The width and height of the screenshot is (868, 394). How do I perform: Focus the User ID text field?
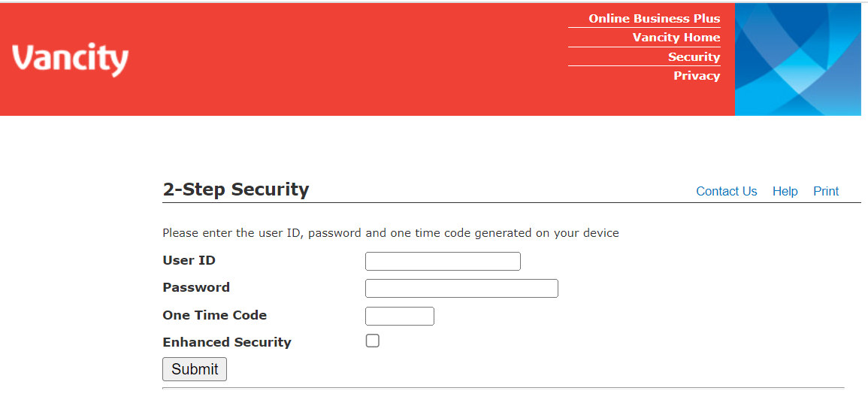(x=443, y=262)
